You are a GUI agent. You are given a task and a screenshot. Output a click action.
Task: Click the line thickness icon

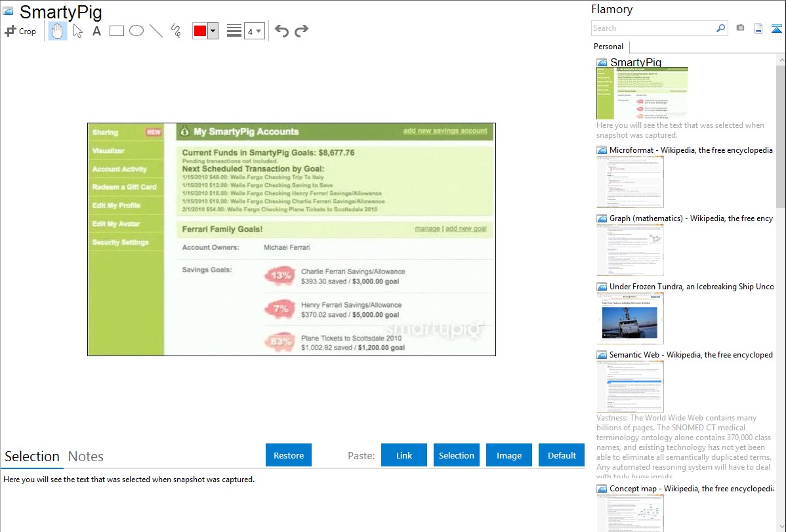pyautogui.click(x=234, y=31)
